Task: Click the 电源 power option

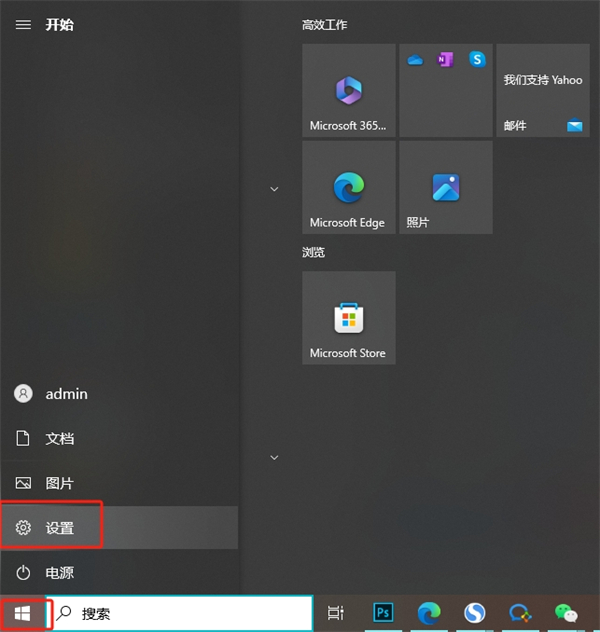Action: click(119, 572)
